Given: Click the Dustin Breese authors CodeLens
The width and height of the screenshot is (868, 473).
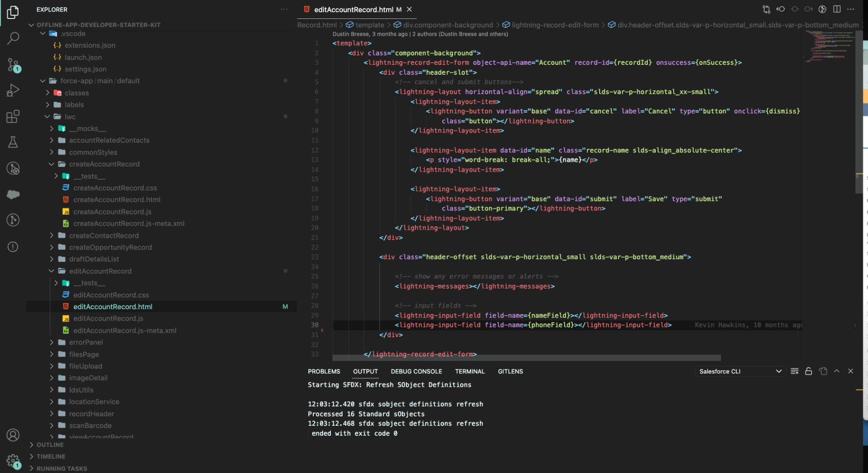Looking at the screenshot, I should (x=420, y=34).
